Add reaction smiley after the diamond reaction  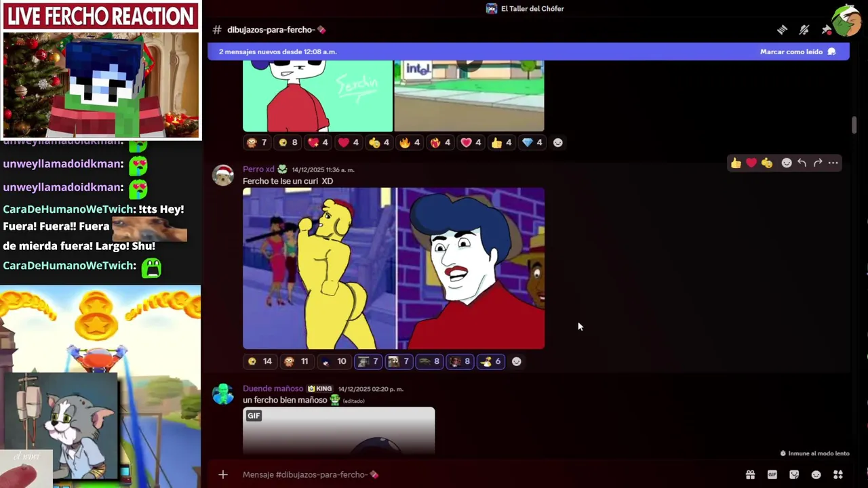558,142
